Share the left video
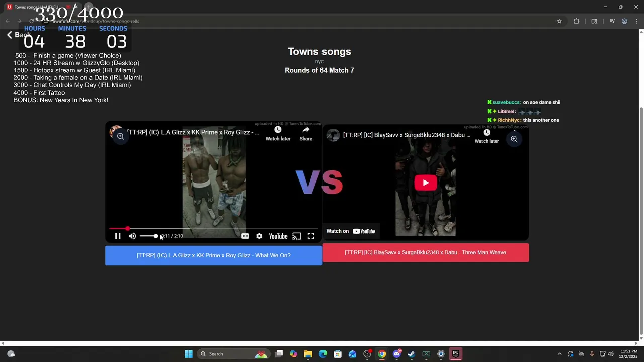The width and height of the screenshot is (644, 362). [x=306, y=133]
